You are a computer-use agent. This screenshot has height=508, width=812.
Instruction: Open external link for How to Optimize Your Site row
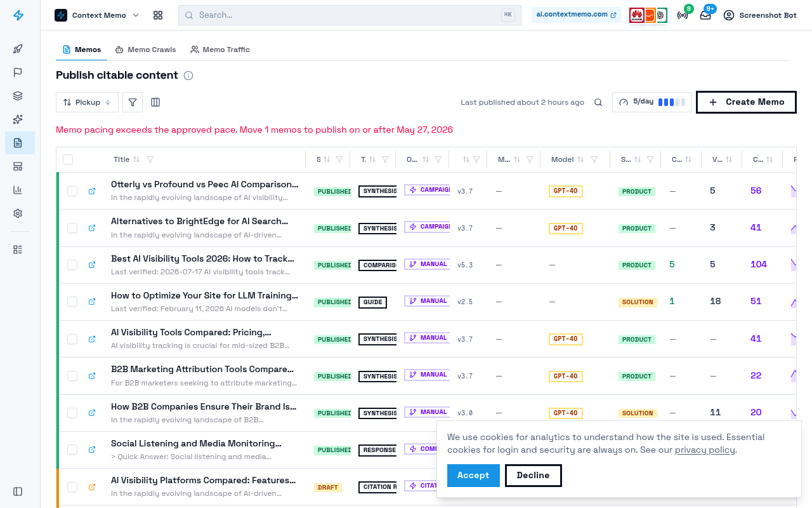pyautogui.click(x=92, y=302)
